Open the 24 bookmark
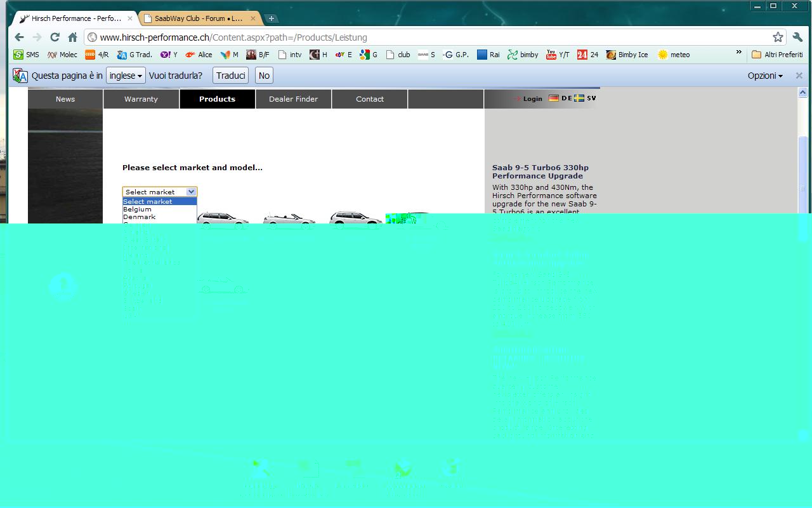Screen dimensions: 812x508 click(587, 55)
